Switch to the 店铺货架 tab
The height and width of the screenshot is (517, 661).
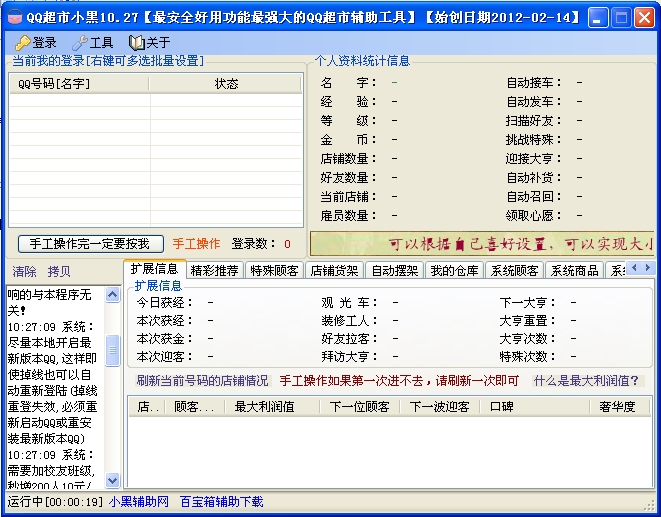click(334, 270)
